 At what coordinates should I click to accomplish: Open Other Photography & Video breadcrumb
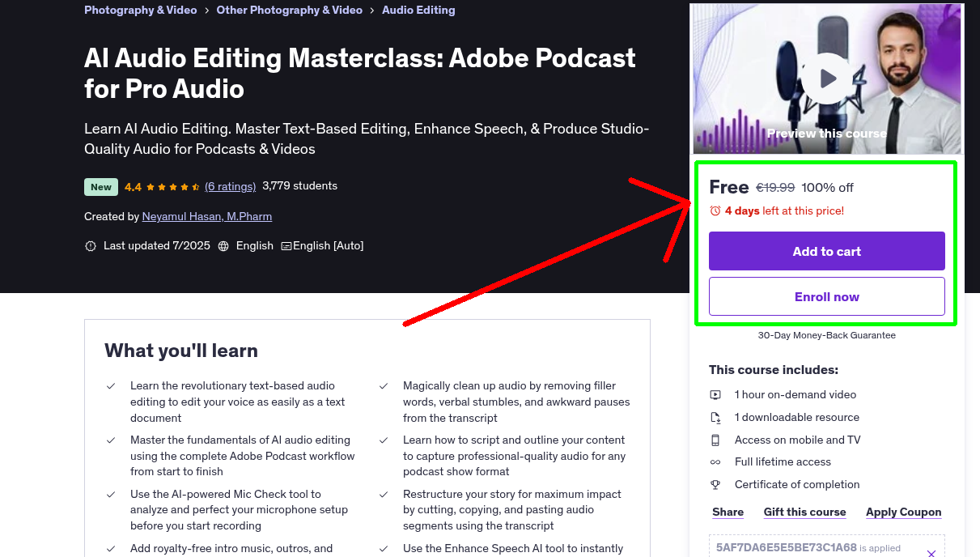pos(290,11)
